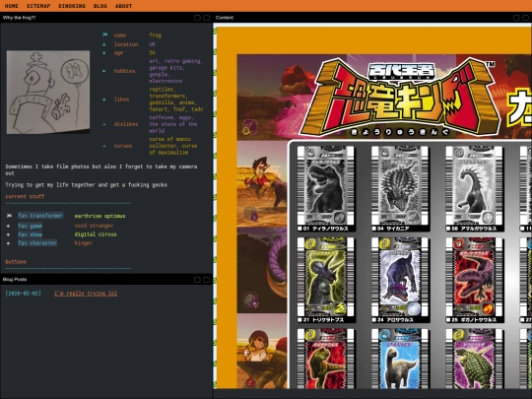Open blog post "I'm really trying lol"

(86, 294)
